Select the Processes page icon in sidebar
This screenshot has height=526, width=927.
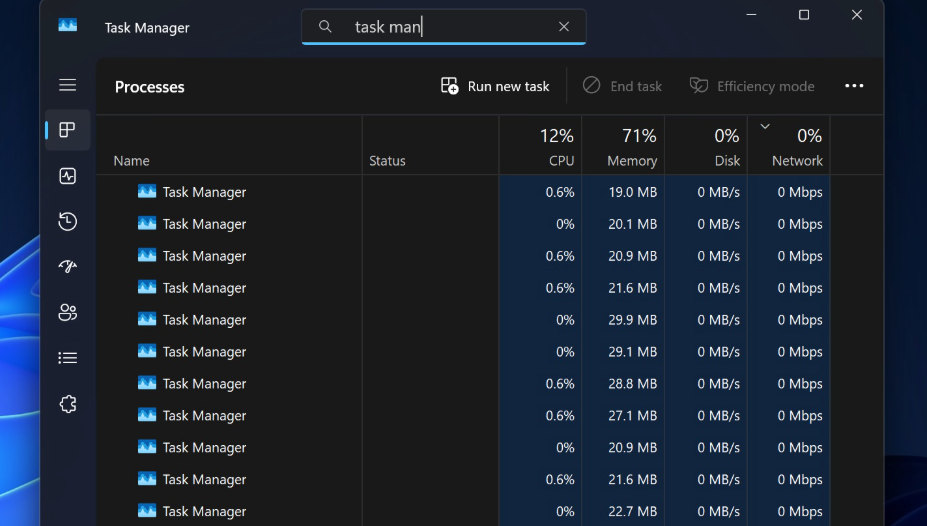point(67,130)
